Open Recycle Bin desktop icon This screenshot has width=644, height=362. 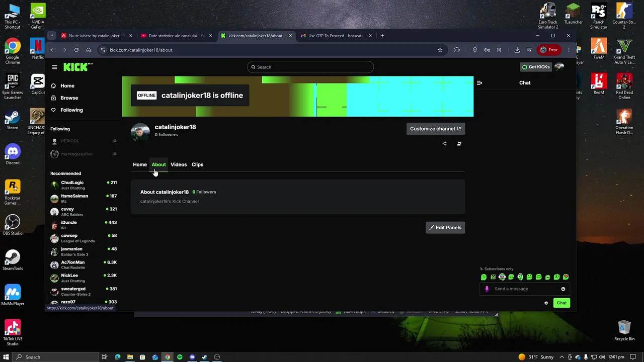624,330
